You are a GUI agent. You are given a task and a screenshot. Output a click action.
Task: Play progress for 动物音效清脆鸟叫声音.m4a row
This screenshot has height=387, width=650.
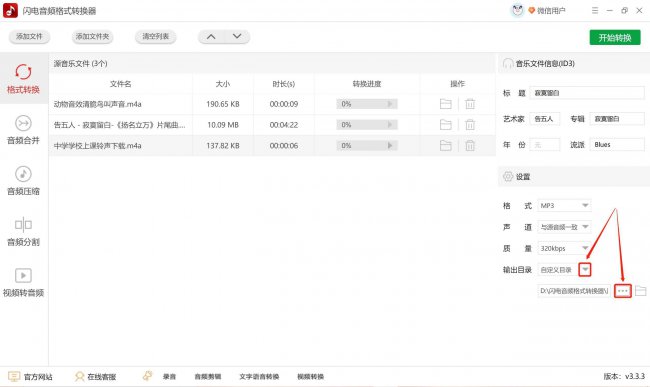coord(390,104)
